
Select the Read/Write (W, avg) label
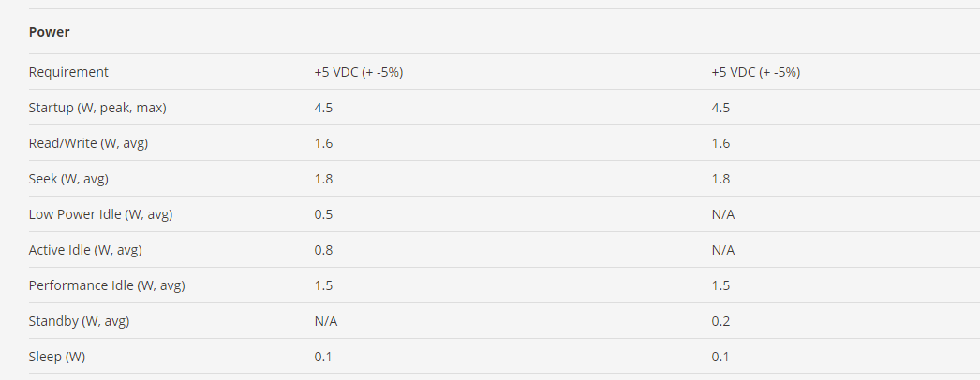click(x=88, y=143)
